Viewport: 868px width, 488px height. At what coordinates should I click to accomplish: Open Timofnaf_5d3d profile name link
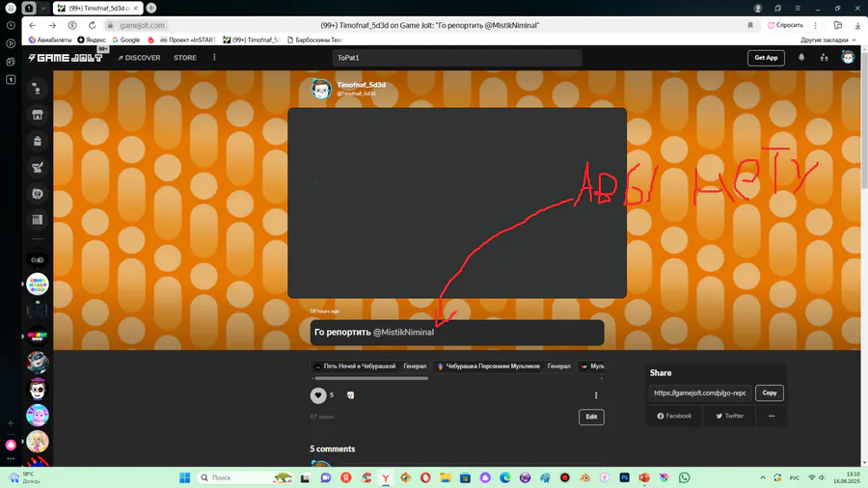361,85
